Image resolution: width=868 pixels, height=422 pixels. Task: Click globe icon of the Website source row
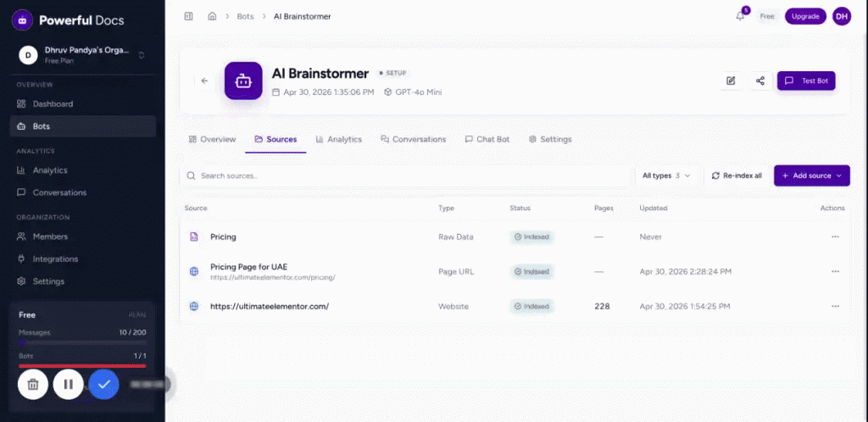194,306
